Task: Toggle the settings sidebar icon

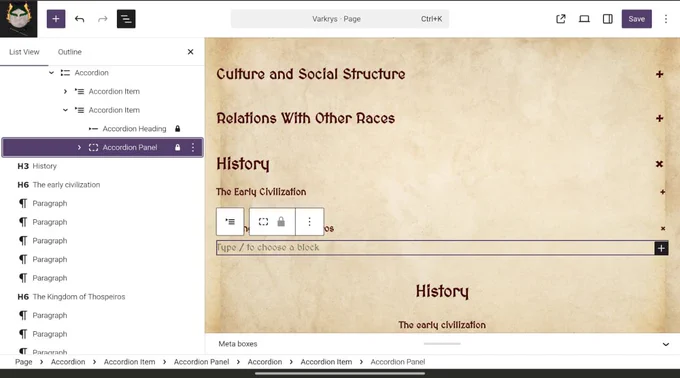Action: click(608, 19)
